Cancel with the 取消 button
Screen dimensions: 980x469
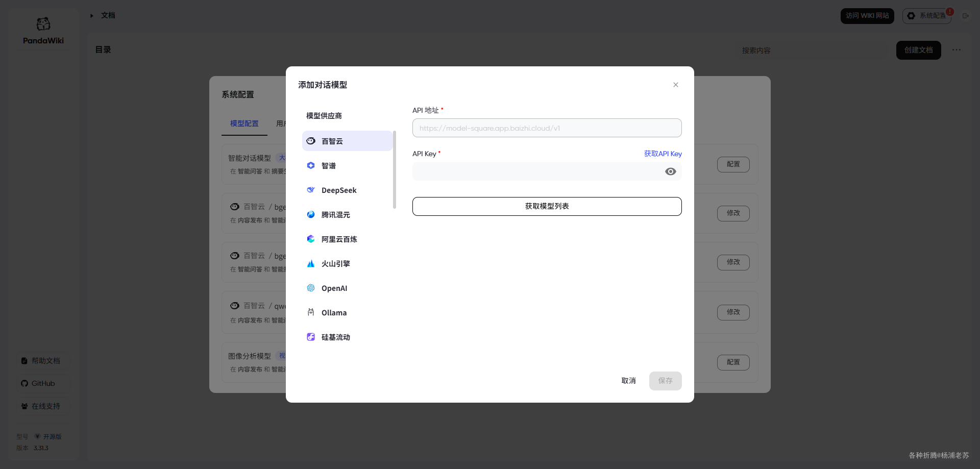click(628, 381)
